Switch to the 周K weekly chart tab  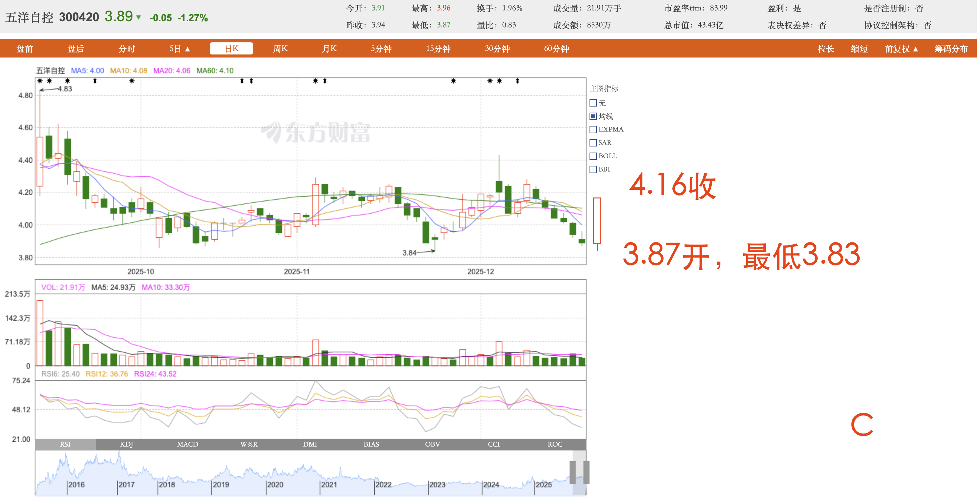coord(280,49)
